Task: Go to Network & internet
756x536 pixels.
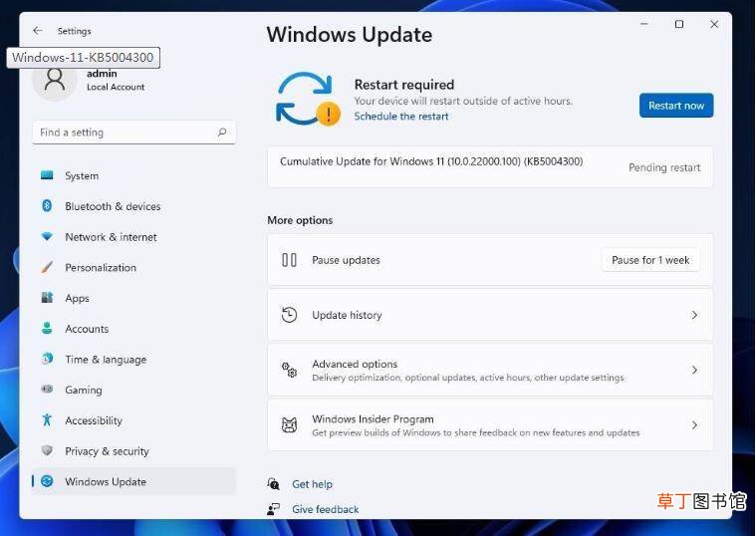Action: (134, 237)
